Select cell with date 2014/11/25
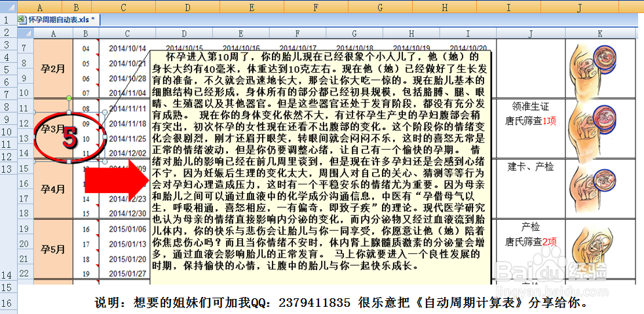This screenshot has width=644, height=314. pos(127,138)
